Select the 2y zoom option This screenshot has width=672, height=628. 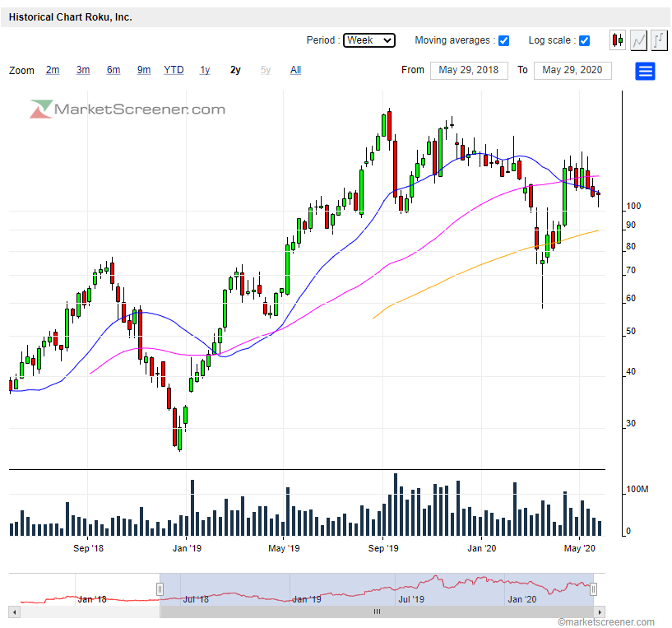tap(235, 70)
